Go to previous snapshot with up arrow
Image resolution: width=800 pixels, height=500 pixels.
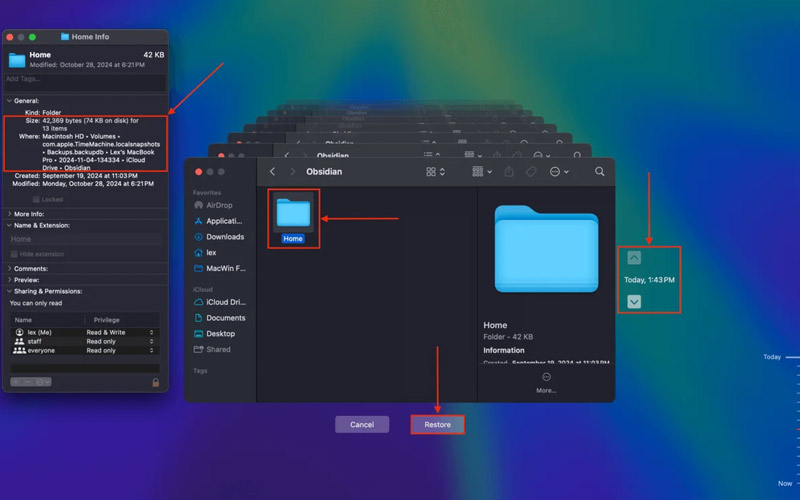click(x=634, y=258)
